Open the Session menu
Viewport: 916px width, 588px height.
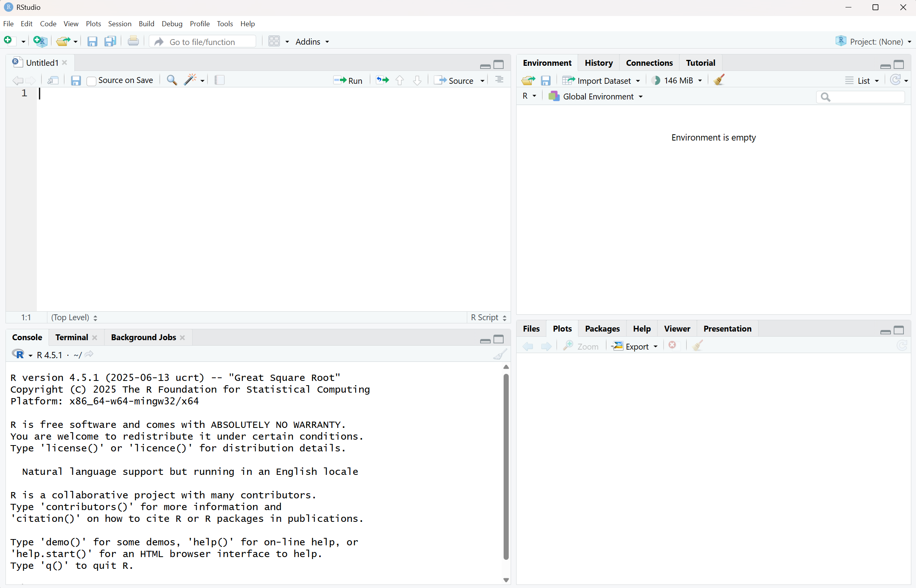[x=119, y=23]
